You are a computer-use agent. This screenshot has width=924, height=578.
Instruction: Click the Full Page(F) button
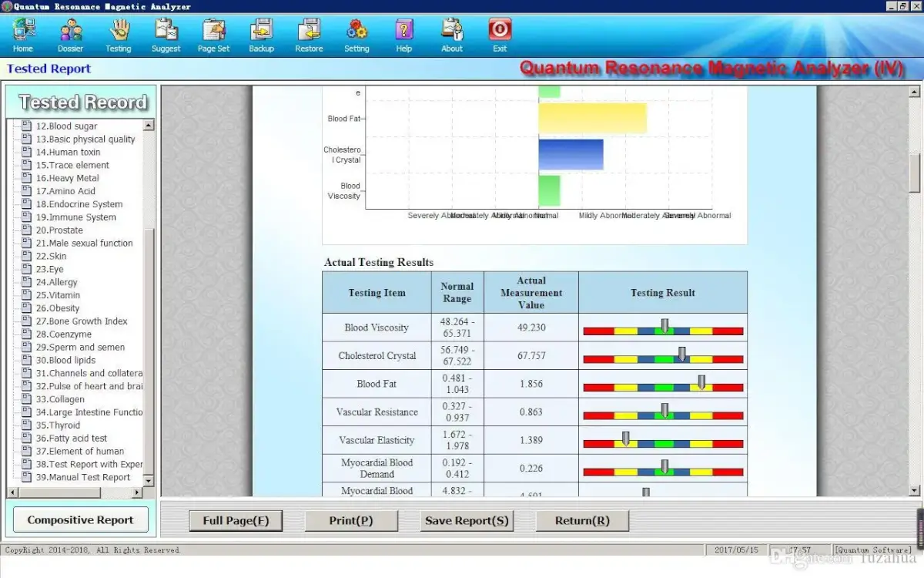coord(236,521)
